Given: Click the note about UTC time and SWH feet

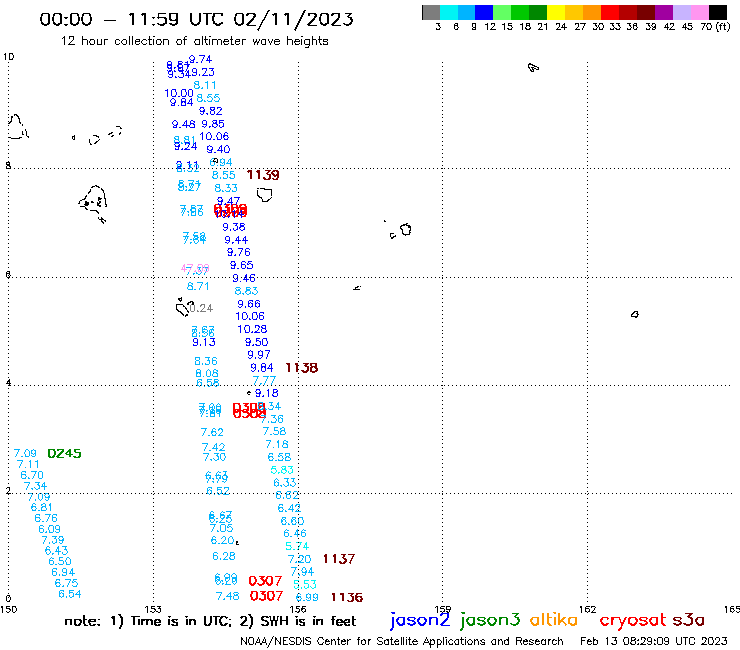Looking at the screenshot, I should click(x=210, y=621).
